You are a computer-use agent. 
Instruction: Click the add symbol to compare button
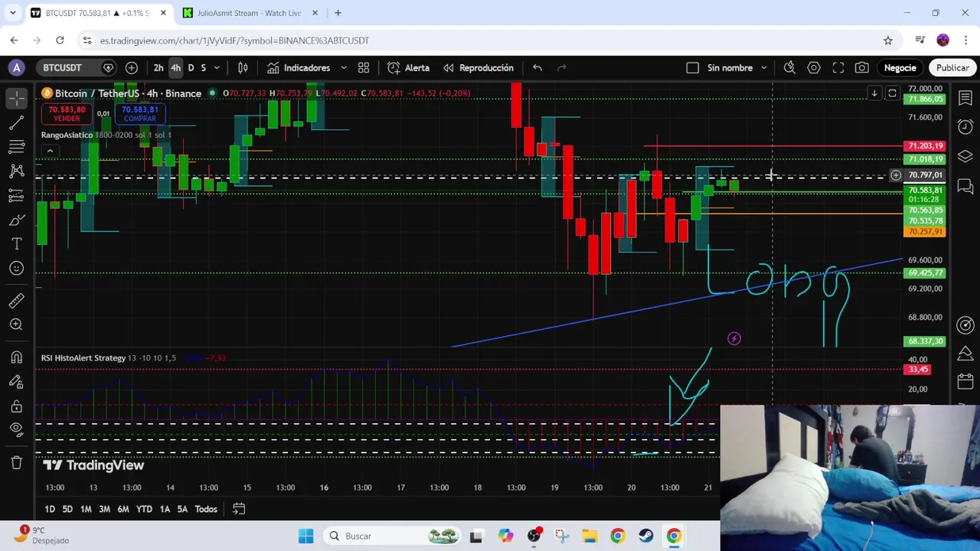click(131, 68)
